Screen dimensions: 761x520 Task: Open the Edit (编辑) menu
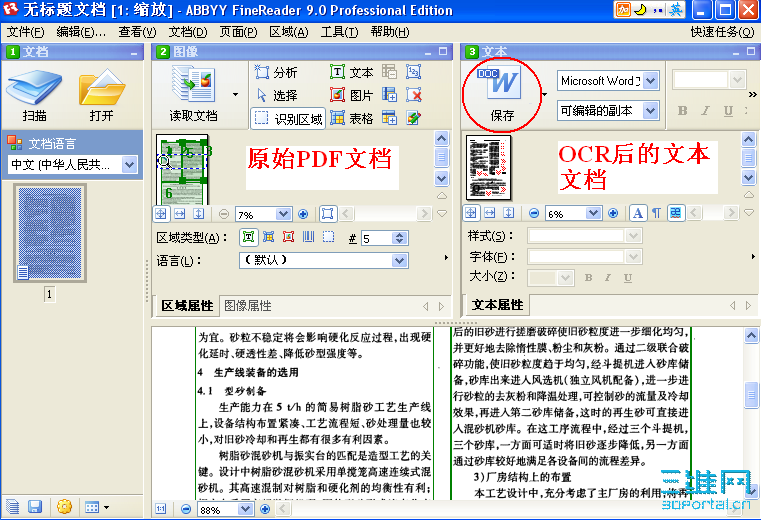(81, 32)
